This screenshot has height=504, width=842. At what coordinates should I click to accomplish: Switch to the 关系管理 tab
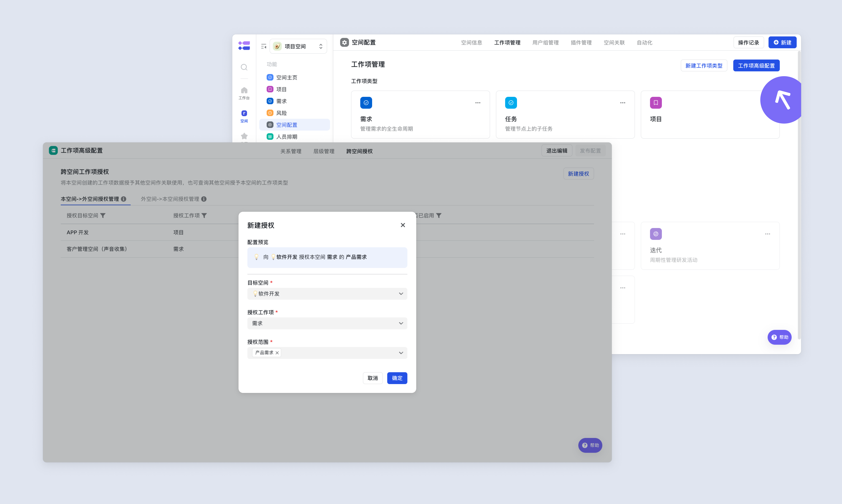(x=290, y=151)
